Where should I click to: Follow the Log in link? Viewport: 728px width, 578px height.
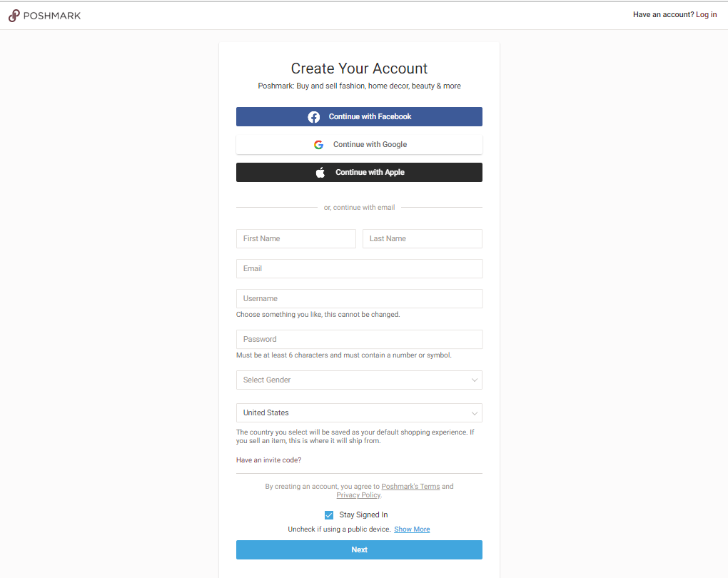click(x=707, y=15)
